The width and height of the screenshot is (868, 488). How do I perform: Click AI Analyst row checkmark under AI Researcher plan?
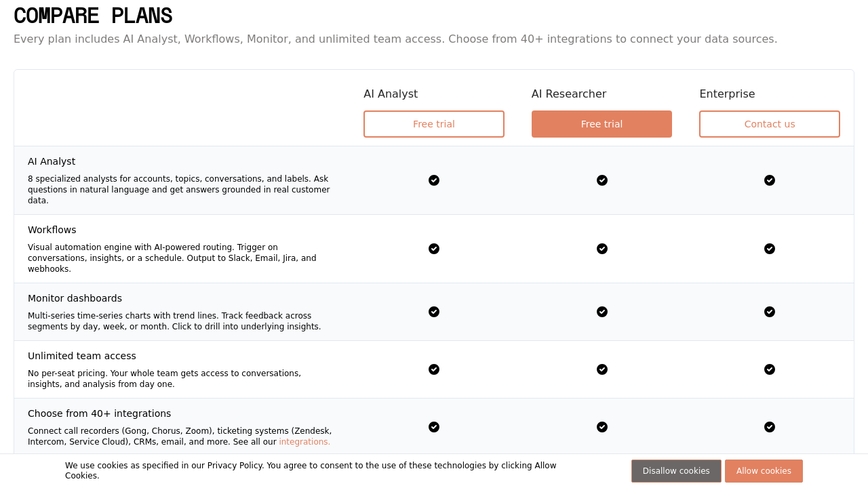pyautogui.click(x=602, y=180)
